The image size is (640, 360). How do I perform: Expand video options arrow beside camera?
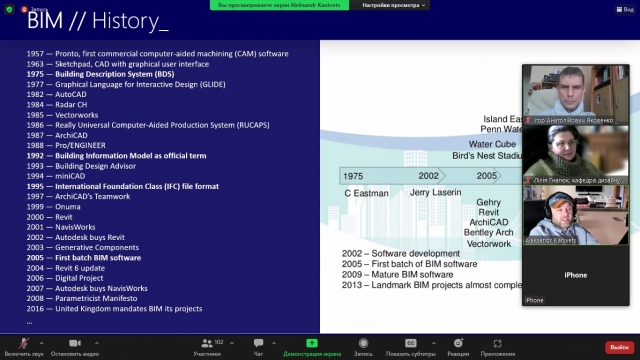97,343
